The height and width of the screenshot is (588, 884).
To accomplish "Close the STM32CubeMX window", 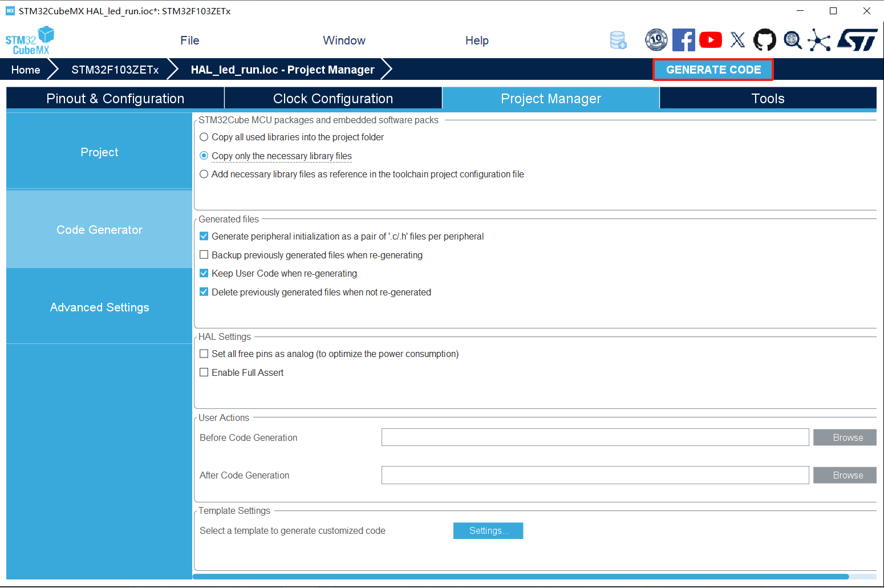I will point(866,11).
